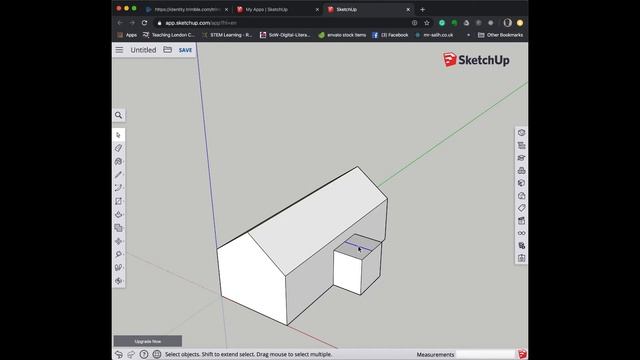Pick the Push/Pull tool
This screenshot has height=360, width=640.
point(118,214)
